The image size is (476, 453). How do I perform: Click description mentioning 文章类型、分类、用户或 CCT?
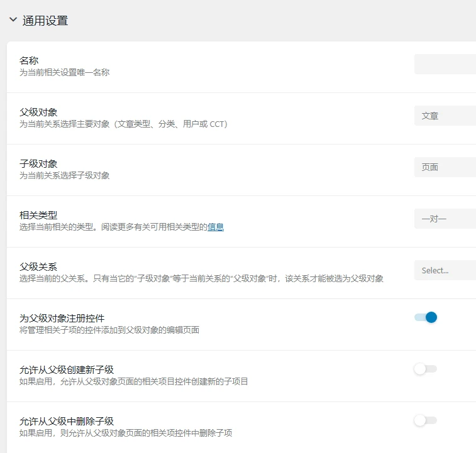(123, 124)
